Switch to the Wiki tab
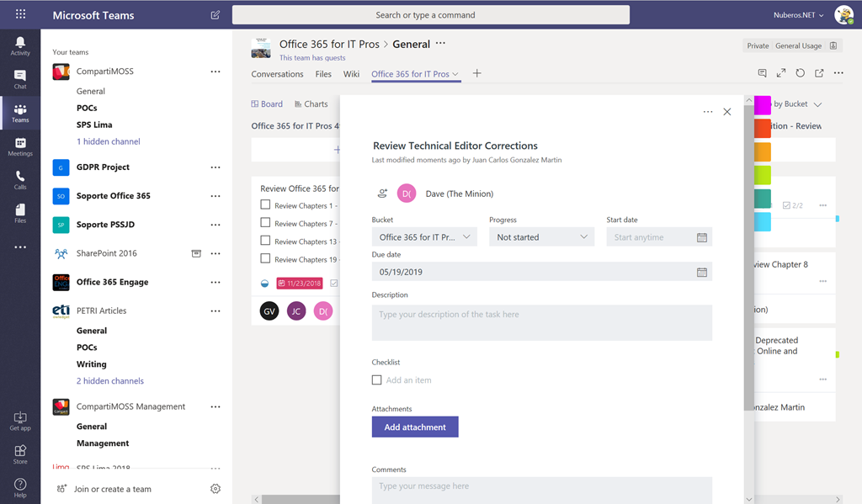This screenshot has height=504, width=862. point(354,74)
